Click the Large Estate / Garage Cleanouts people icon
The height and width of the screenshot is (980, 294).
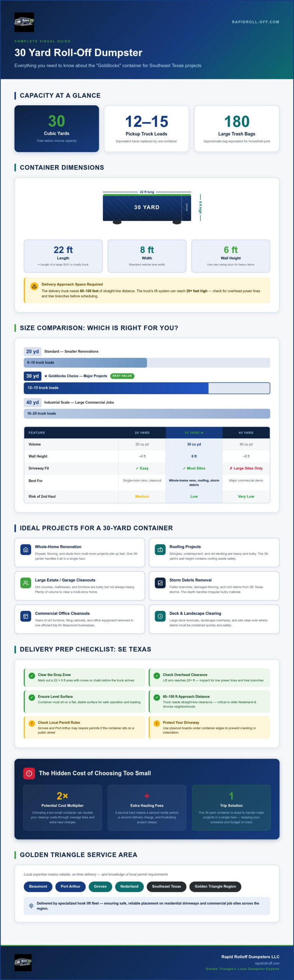tap(26, 583)
